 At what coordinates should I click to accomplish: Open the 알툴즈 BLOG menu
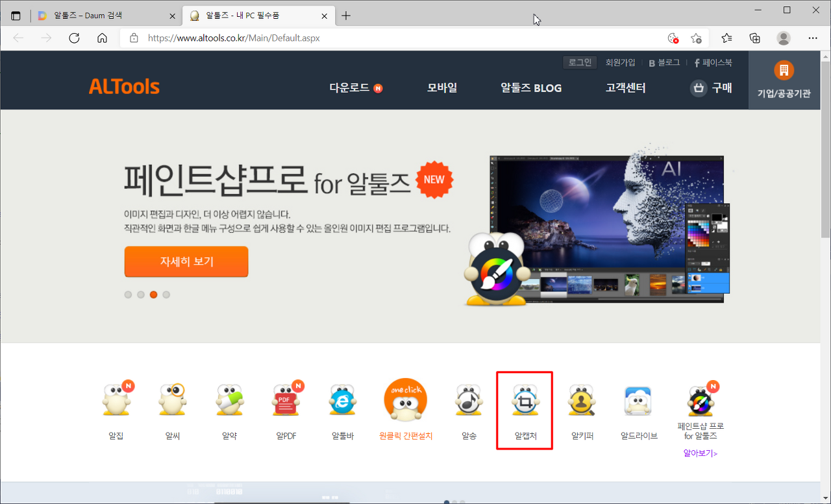pyautogui.click(x=531, y=88)
